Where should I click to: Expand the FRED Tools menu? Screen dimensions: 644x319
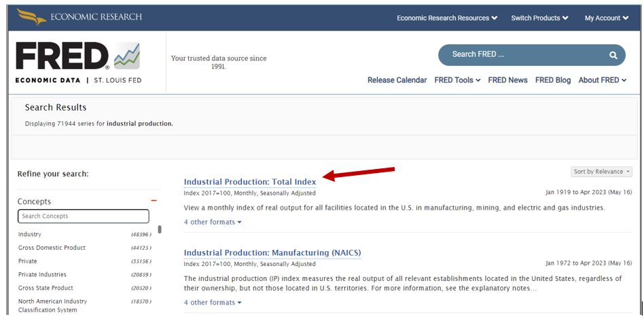(x=457, y=80)
